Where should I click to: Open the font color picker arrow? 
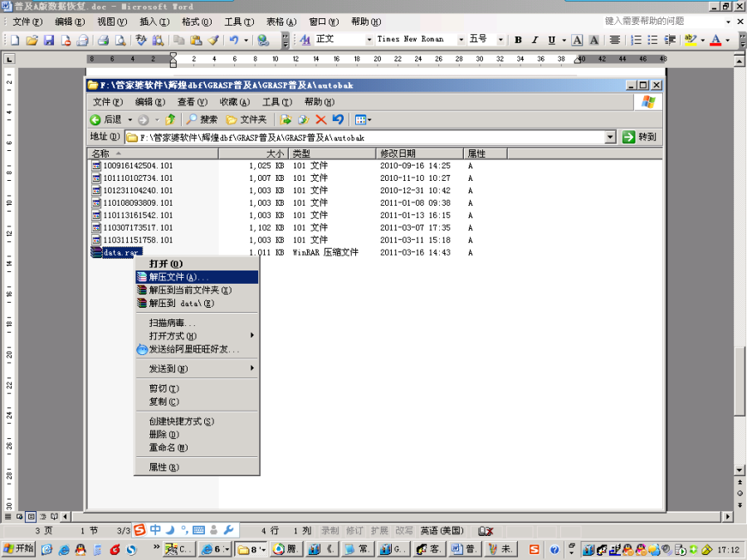[728, 40]
